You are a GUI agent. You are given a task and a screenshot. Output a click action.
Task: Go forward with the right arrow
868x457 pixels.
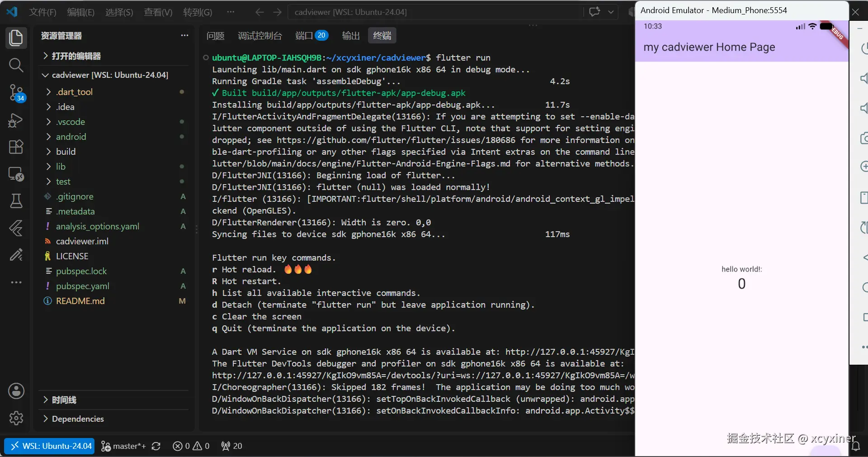(278, 12)
